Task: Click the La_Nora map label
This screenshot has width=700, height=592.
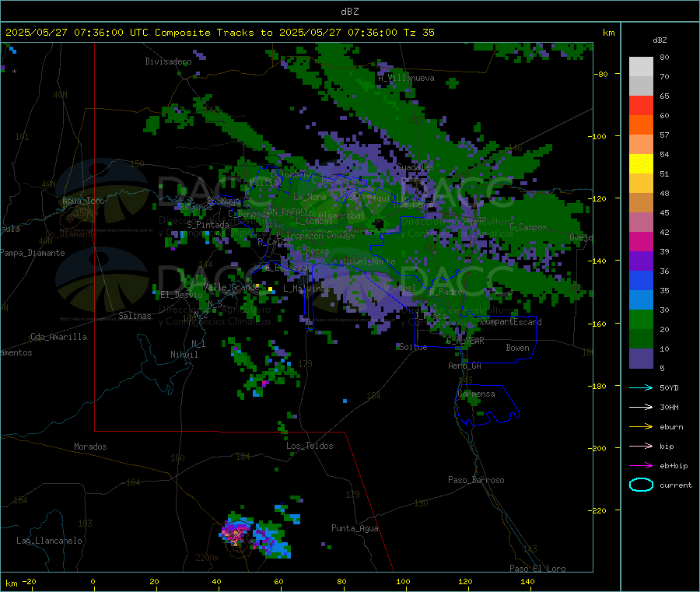Action: click(310, 197)
